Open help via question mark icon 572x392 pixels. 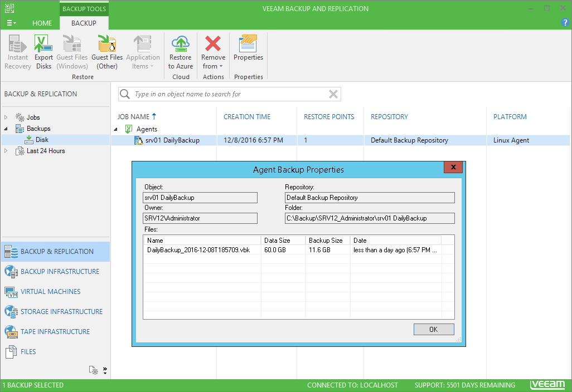(565, 23)
